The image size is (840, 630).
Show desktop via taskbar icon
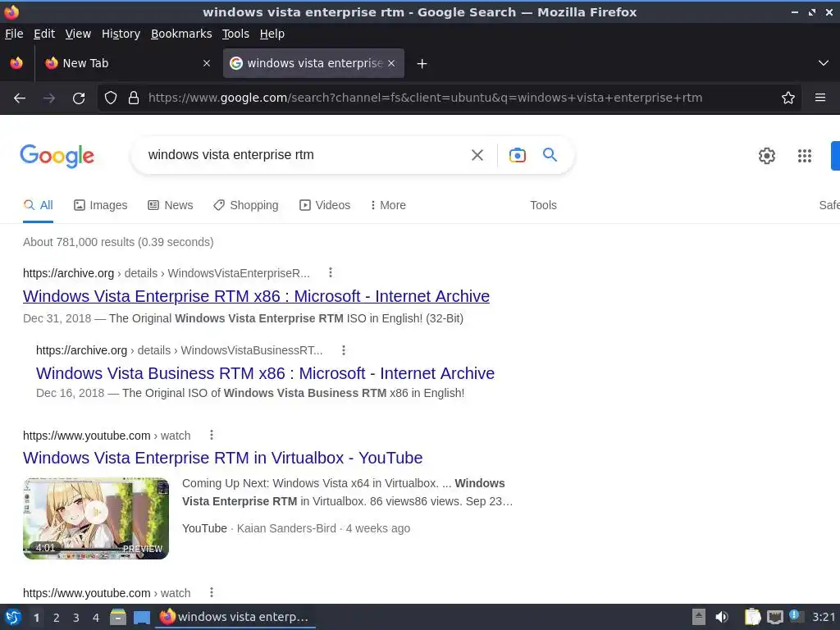pos(142,618)
